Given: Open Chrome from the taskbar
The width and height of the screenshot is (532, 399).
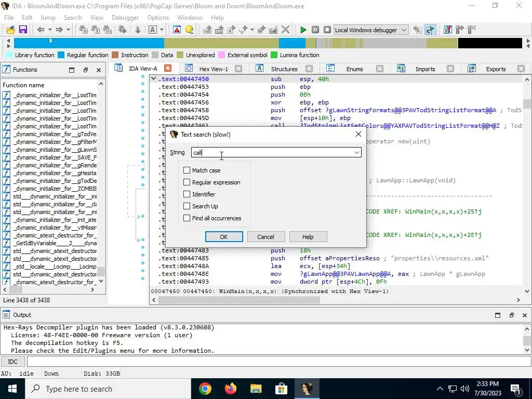Looking at the screenshot, I should click(205, 389).
